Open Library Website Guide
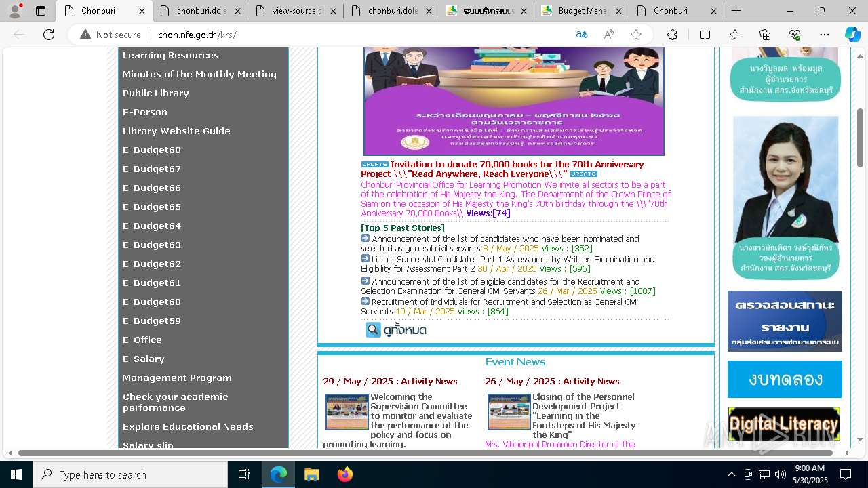The image size is (868, 488). point(176,131)
